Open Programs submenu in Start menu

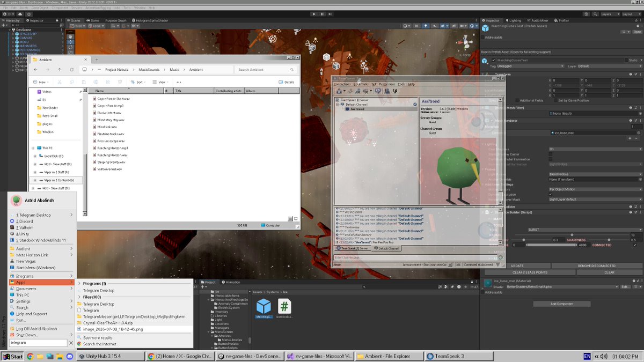[41, 276]
